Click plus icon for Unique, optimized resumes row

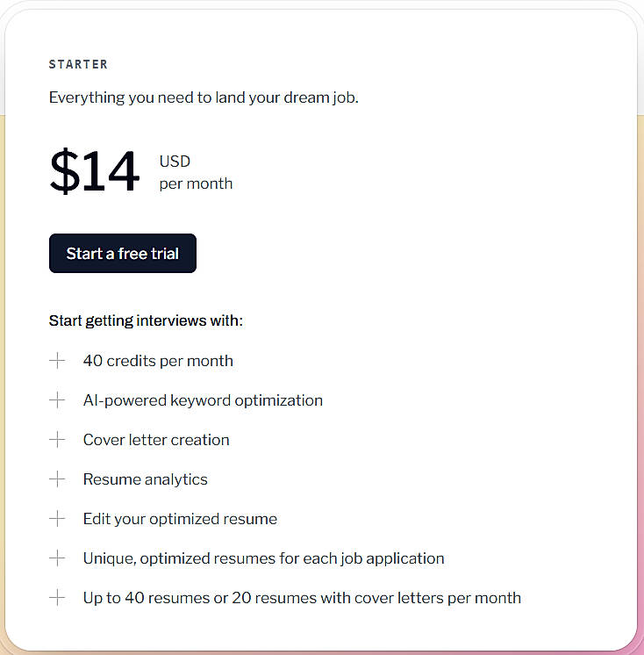tap(57, 558)
